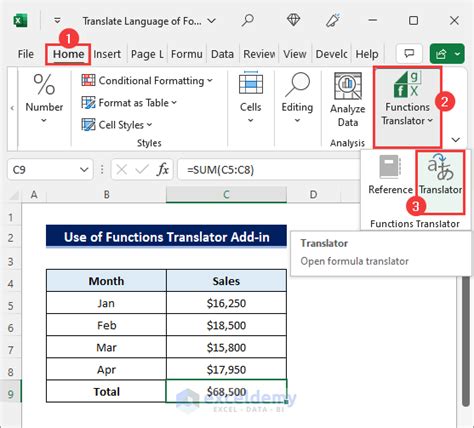Click into the formula bar showing =SUM(C5:C8)
This screenshot has height=428, width=474.
268,170
